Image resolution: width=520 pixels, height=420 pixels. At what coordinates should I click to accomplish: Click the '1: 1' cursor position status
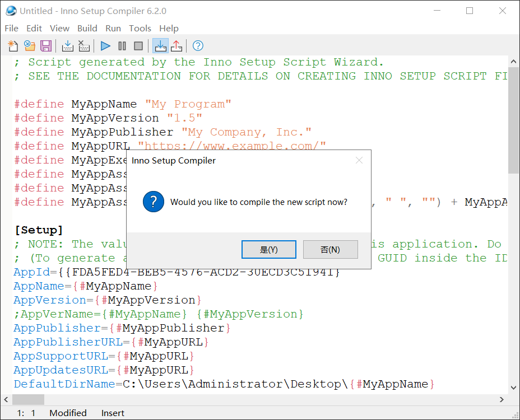(26, 413)
